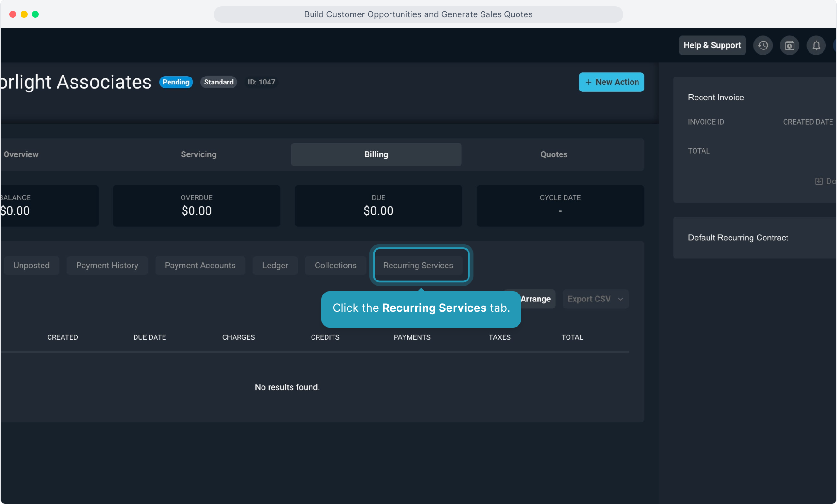Select the Ledger sub-tab
The width and height of the screenshot is (837, 504).
pyautogui.click(x=275, y=266)
